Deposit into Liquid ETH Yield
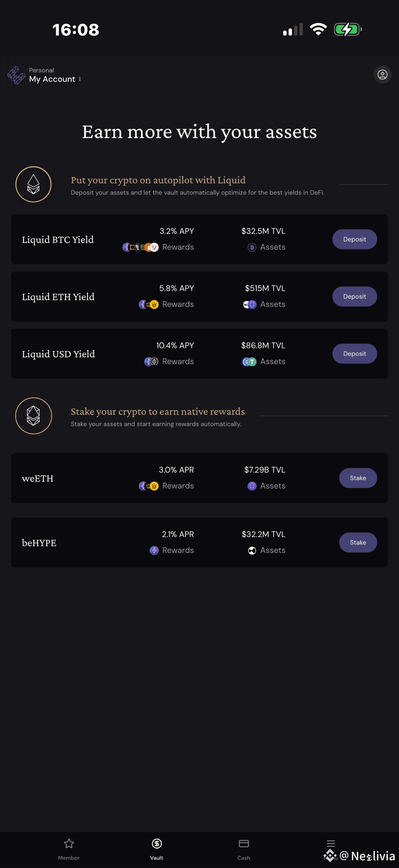399x868 pixels. (x=355, y=297)
